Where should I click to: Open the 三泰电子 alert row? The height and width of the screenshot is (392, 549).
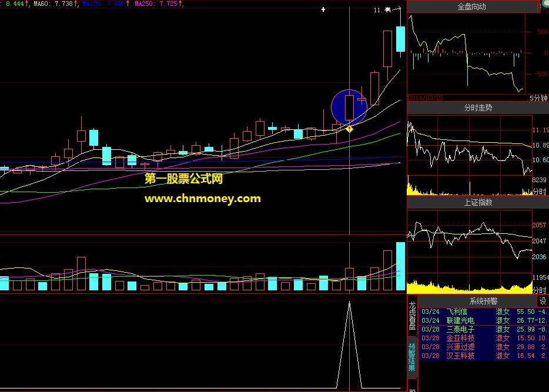484,329
